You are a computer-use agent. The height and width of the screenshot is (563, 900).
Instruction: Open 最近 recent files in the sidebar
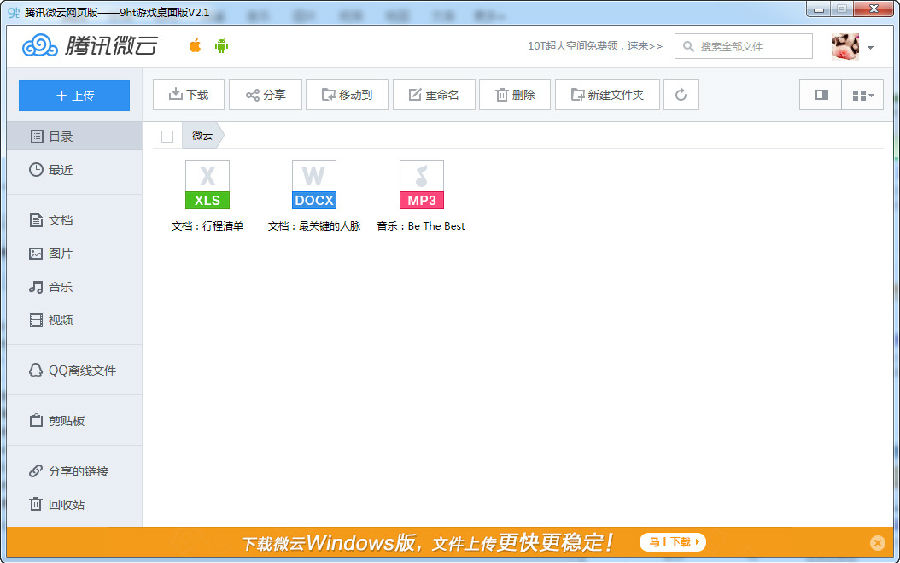pos(75,169)
